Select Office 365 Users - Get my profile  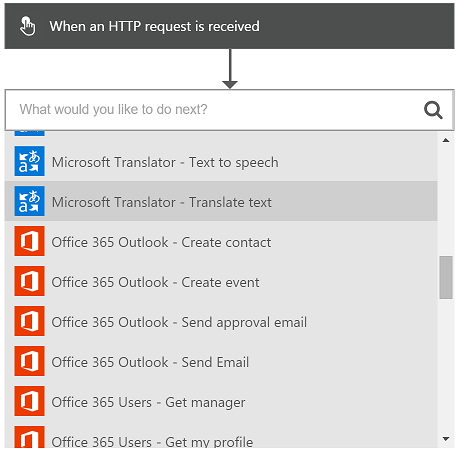point(221,435)
